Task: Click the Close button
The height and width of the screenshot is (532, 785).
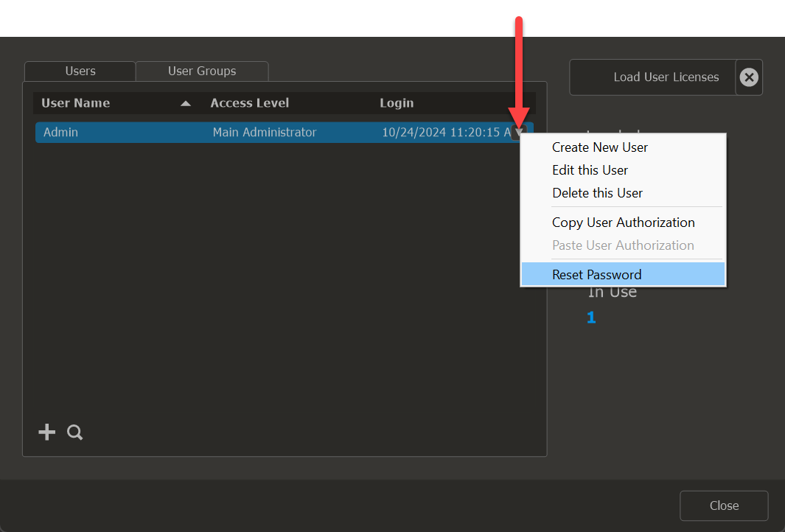Action: point(724,505)
